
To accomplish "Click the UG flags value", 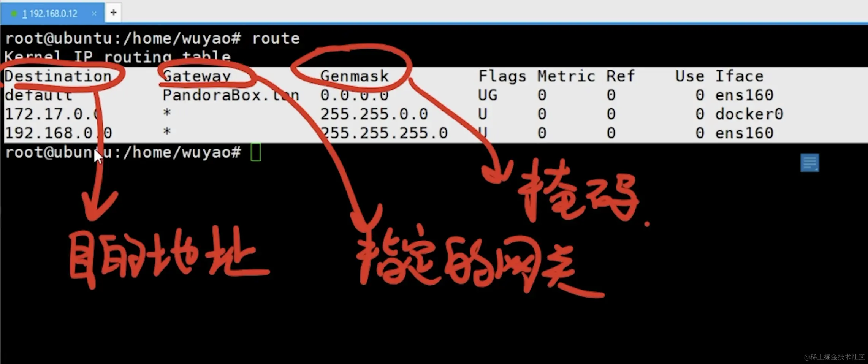I will pyautogui.click(x=488, y=95).
